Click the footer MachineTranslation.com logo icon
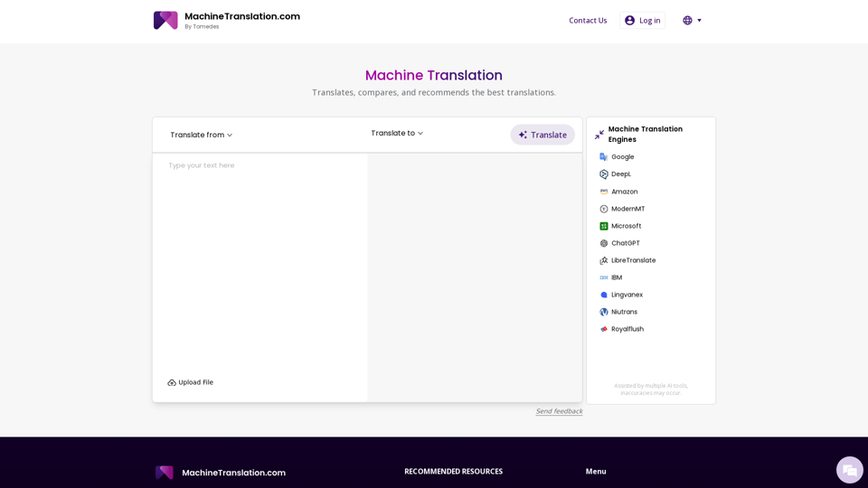The height and width of the screenshot is (488, 868). tap(165, 473)
